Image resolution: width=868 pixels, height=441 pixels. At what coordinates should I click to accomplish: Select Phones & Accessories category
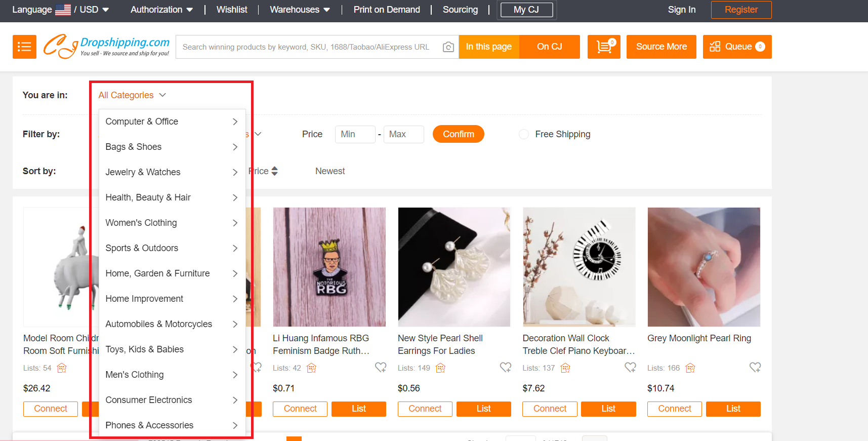pyautogui.click(x=172, y=425)
